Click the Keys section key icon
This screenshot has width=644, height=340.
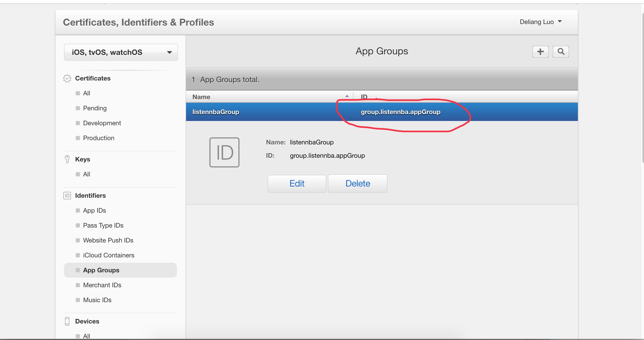click(x=67, y=159)
